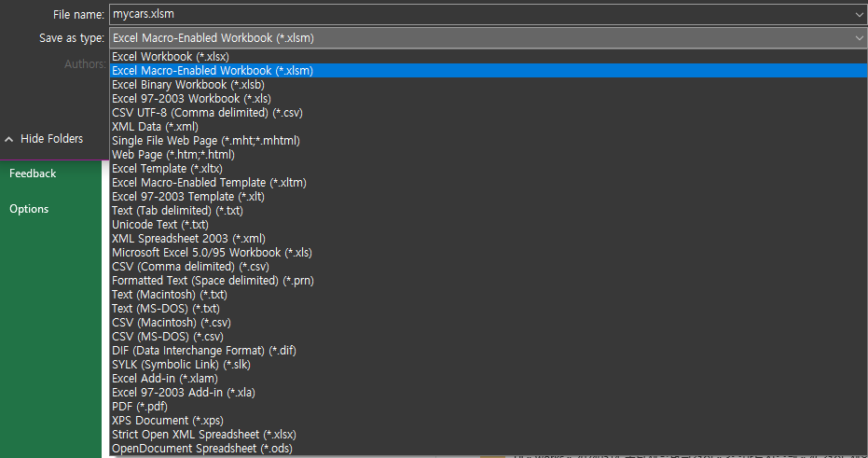Pick Excel Macro-Enabled Template (*.xltm)

click(x=489, y=182)
